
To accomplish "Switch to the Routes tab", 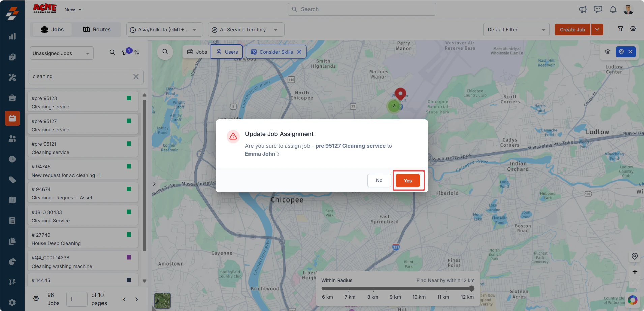I will (97, 30).
